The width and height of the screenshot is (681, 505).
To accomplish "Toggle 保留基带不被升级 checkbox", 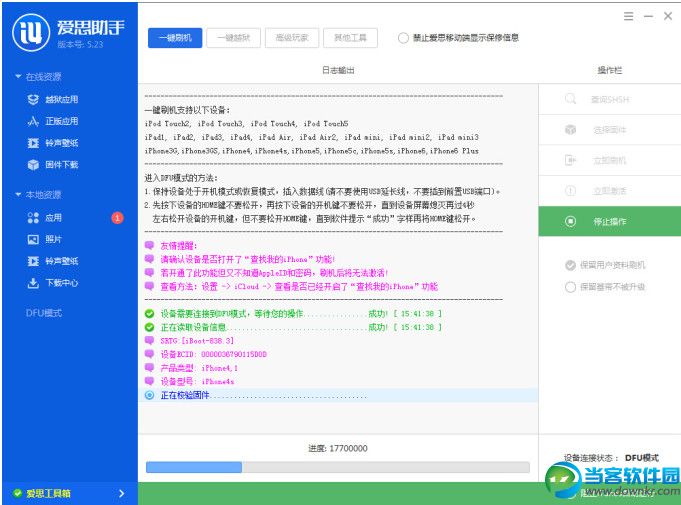I will [570, 287].
